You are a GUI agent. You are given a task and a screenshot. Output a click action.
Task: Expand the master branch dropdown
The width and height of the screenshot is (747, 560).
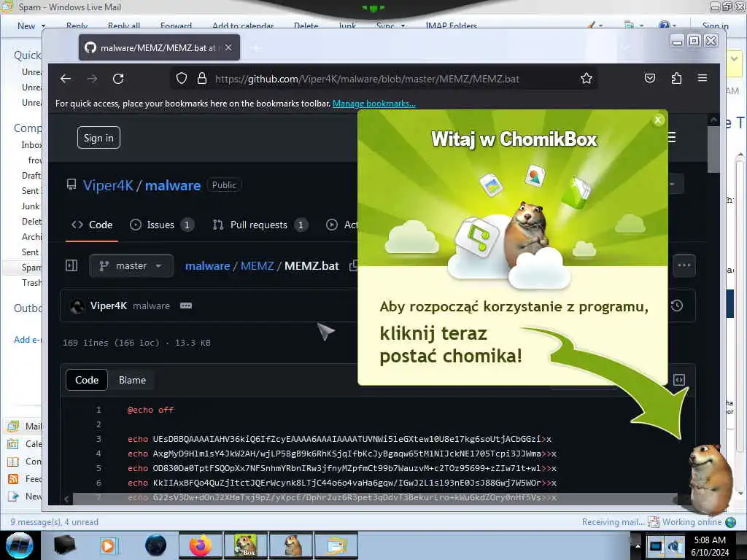pyautogui.click(x=131, y=265)
